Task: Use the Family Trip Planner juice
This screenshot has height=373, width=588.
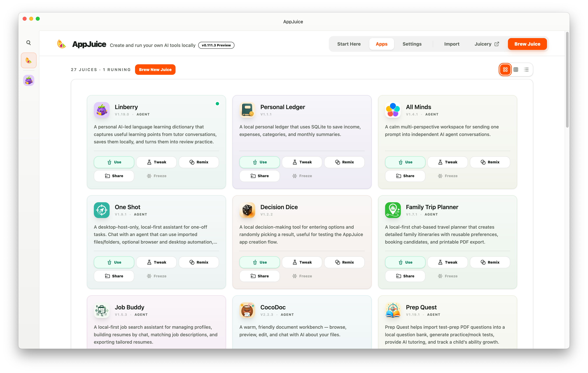Action: click(405, 262)
